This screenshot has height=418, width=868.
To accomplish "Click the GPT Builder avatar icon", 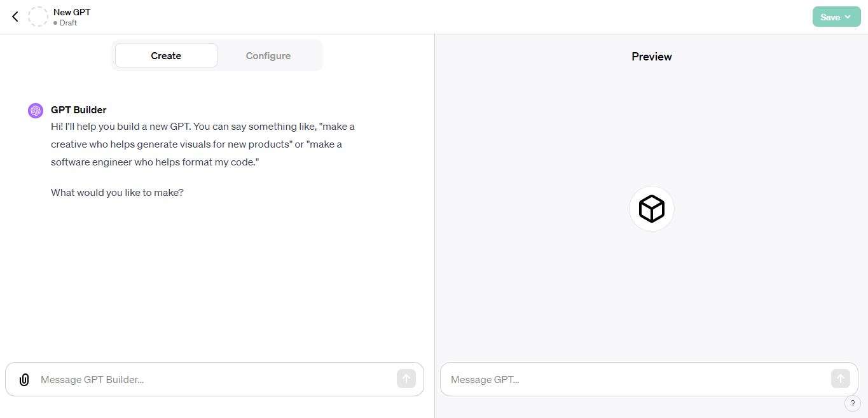I will click(36, 110).
